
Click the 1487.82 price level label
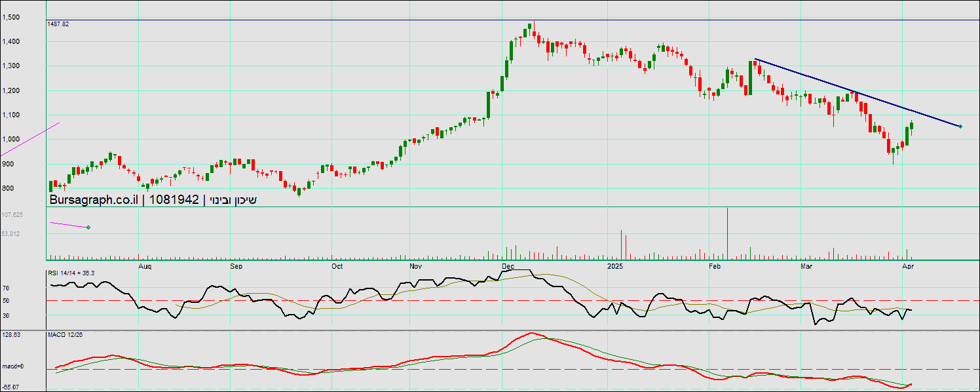point(58,24)
